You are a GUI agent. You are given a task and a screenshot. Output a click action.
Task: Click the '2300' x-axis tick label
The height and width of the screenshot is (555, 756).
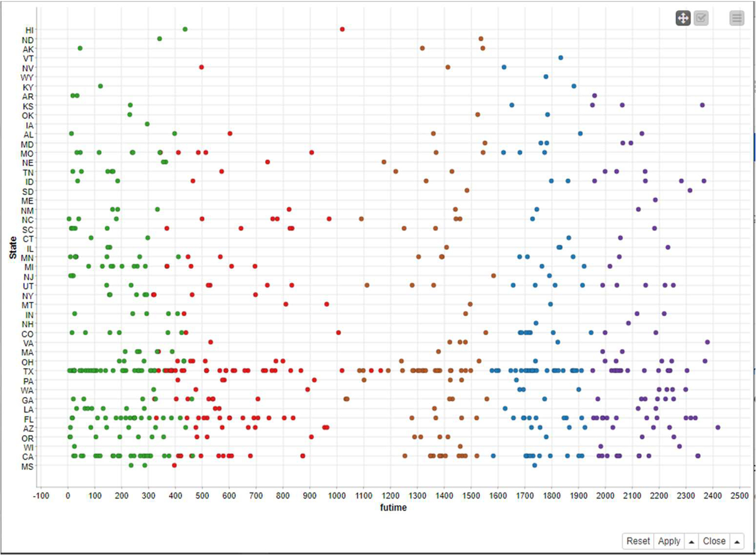tap(686, 496)
